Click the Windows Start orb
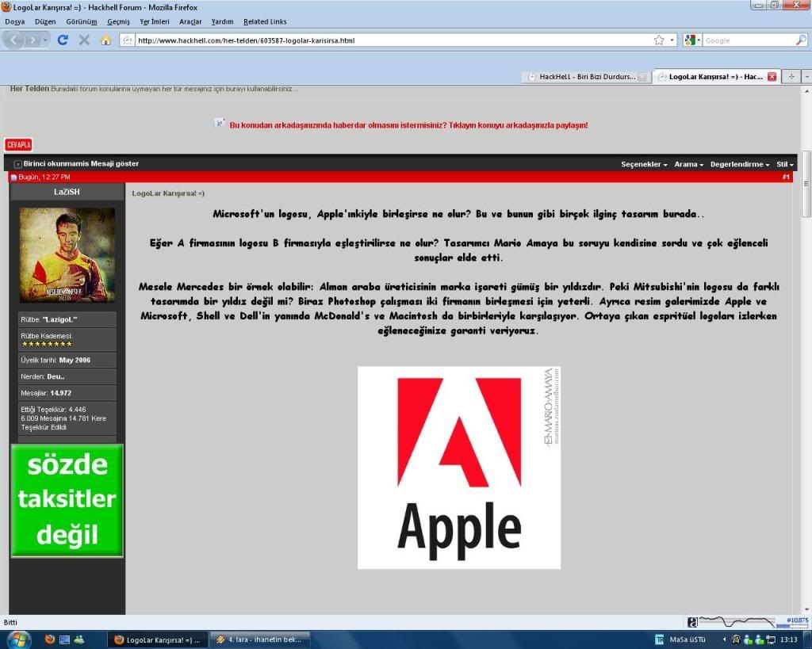The width and height of the screenshot is (812, 649). pyautogui.click(x=19, y=639)
